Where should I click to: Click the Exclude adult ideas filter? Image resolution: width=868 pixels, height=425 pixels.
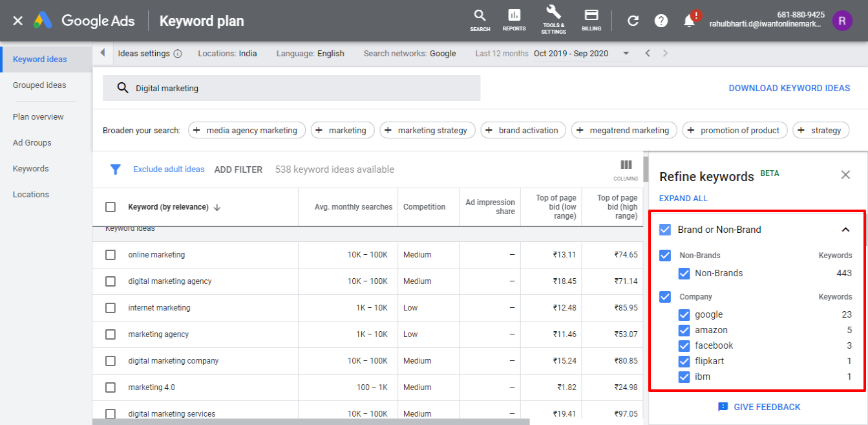point(169,169)
